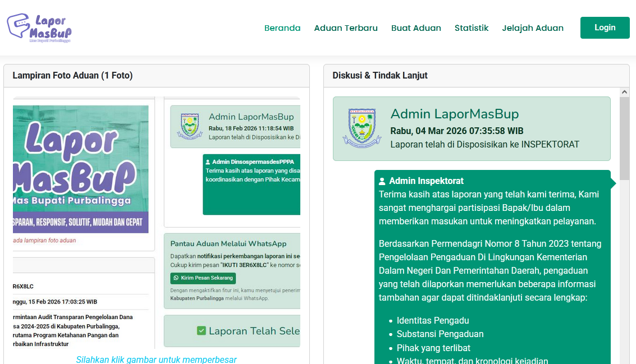Click the crest in the attachment's Admin LaporMasBup card
The image size is (636, 364).
189,126
